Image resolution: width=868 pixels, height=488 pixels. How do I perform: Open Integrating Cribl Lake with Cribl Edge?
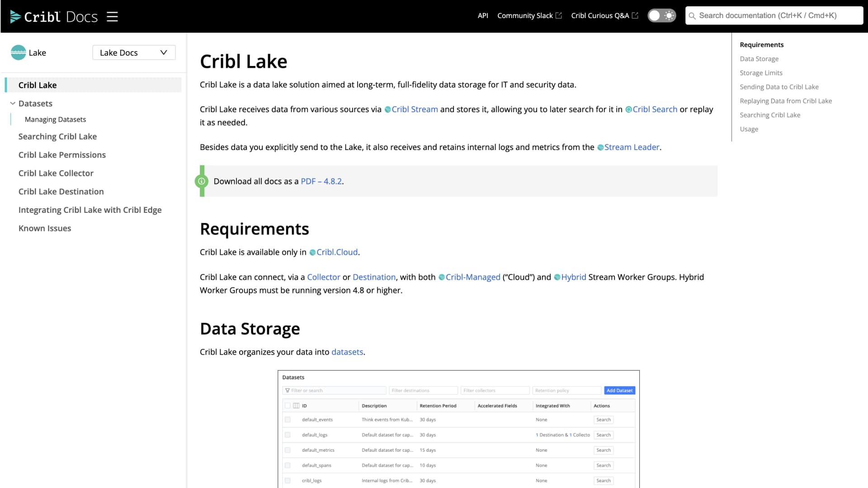coord(90,210)
